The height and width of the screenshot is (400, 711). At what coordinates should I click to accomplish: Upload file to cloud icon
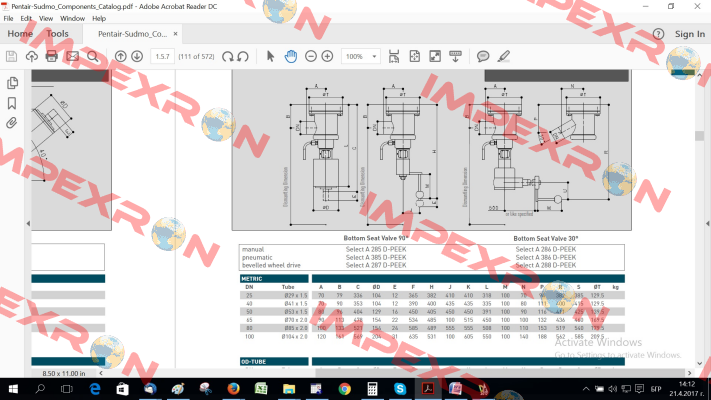click(x=32, y=56)
